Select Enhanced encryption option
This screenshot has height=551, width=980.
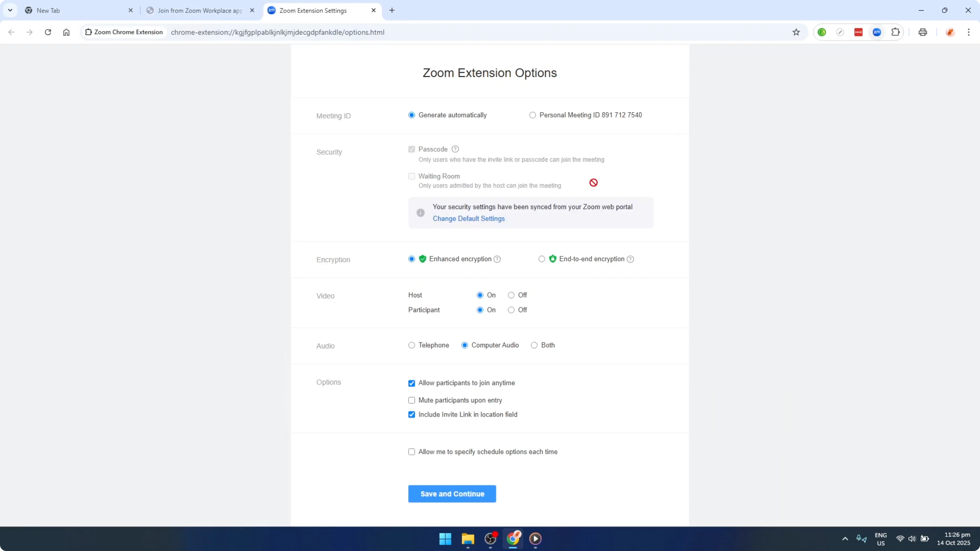click(x=411, y=259)
